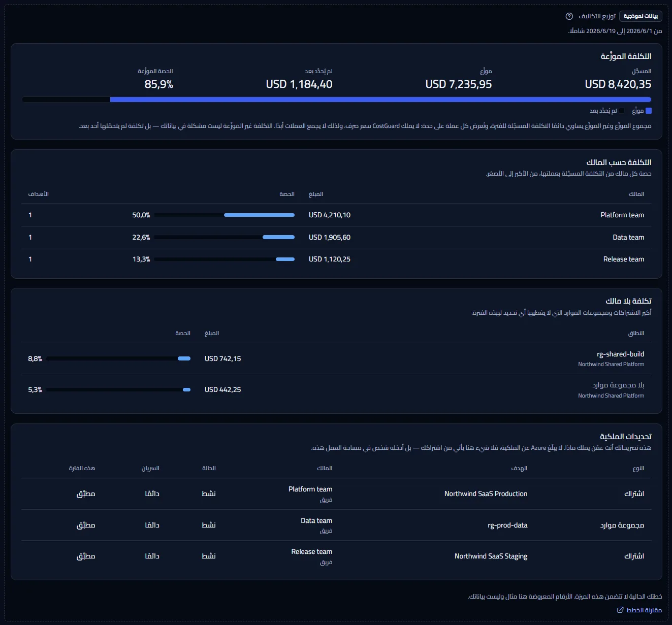Image resolution: width=672 pixels, height=625 pixels.
Task: Select the recorded total USD 8,420,35
Action: (618, 84)
